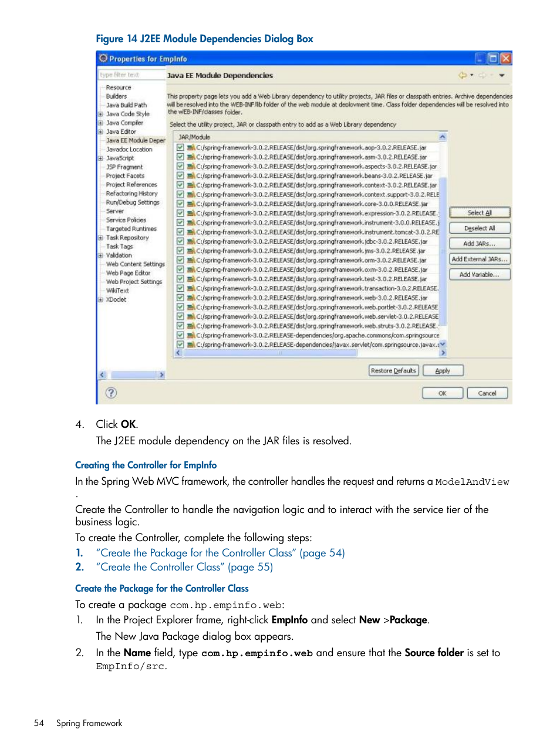The height and width of the screenshot is (746, 560).
Task: Click the Select All button
Action: point(480,212)
